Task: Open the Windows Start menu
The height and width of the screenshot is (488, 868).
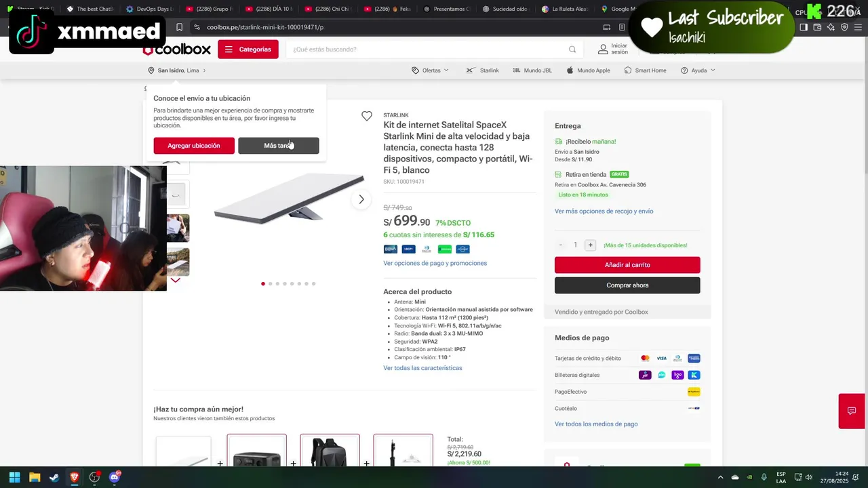Action: coord(15,477)
